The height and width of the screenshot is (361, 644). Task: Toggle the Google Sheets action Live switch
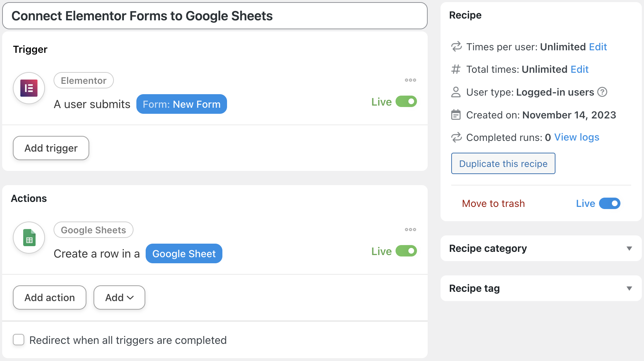406,251
